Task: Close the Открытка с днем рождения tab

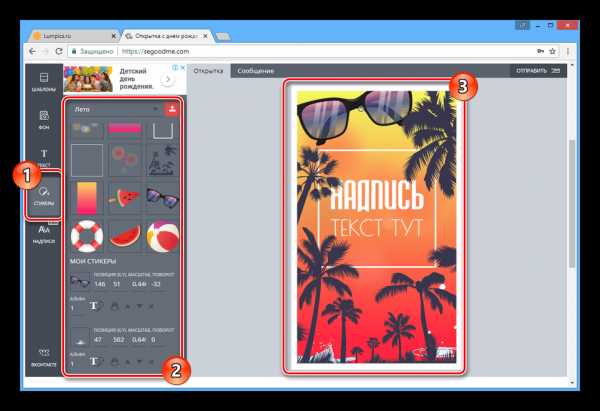Action: (x=205, y=36)
